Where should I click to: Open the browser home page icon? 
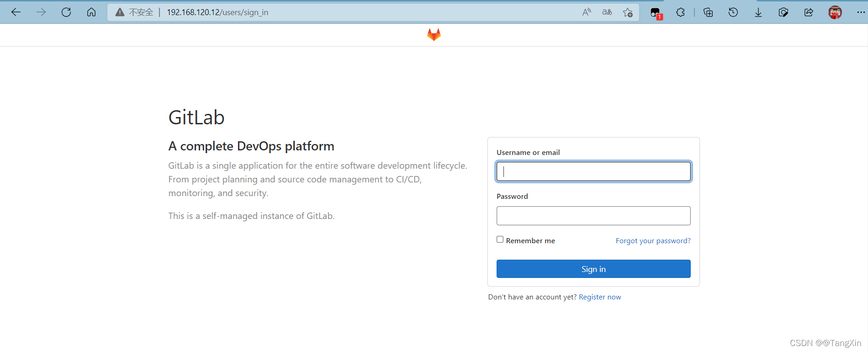pos(91,12)
